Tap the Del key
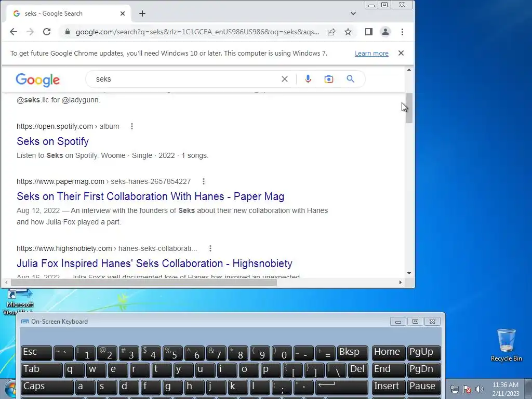The width and height of the screenshot is (532, 399). click(x=358, y=370)
